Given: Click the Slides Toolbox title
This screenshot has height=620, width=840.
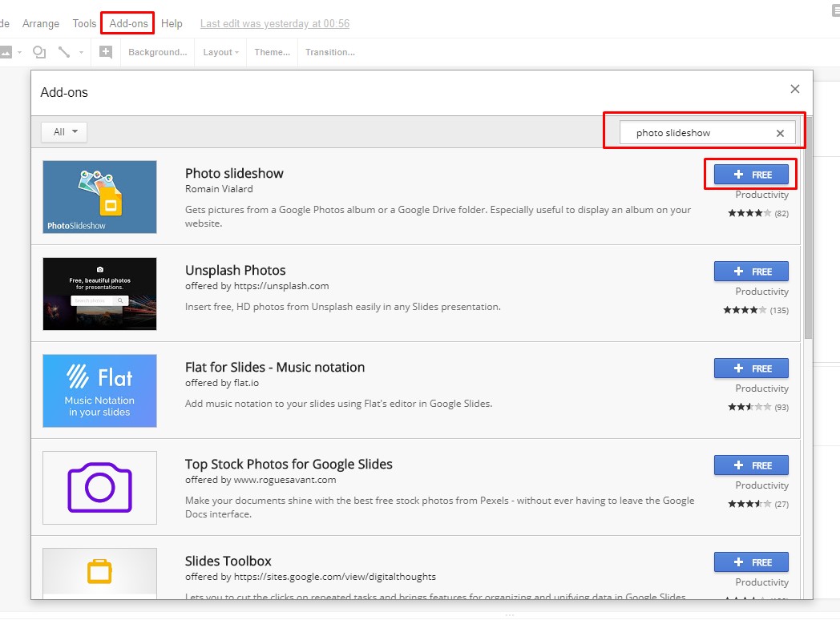Looking at the screenshot, I should tap(228, 561).
